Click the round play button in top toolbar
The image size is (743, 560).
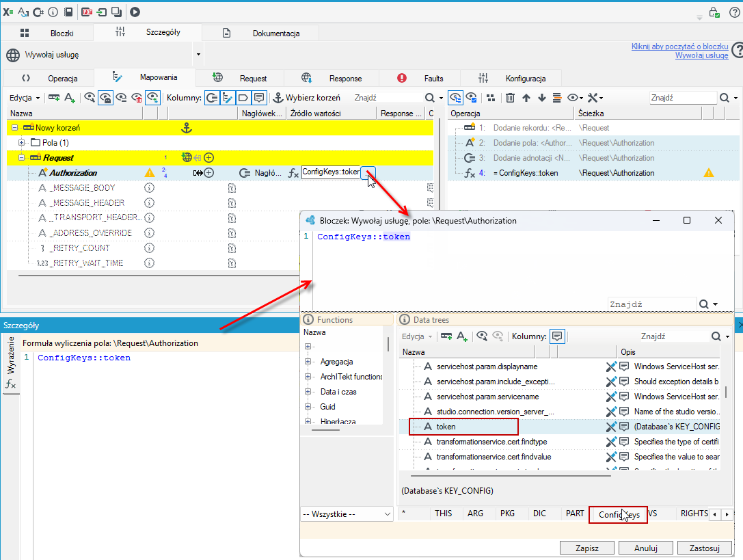coord(135,12)
